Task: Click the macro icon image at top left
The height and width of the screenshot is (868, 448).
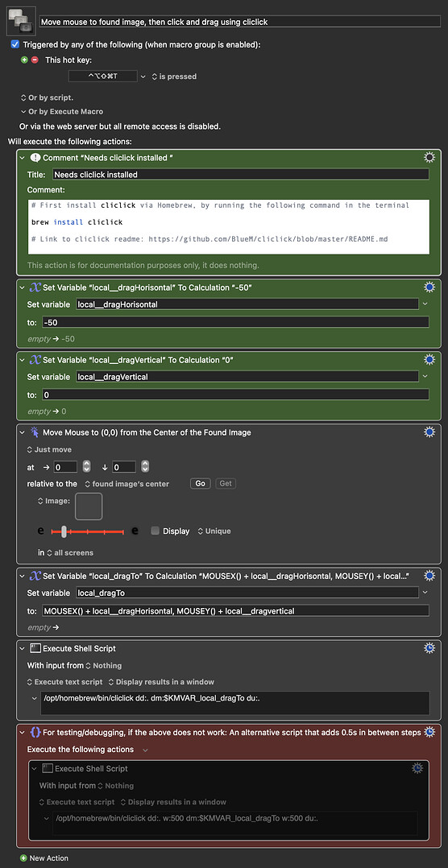Action: (x=21, y=21)
